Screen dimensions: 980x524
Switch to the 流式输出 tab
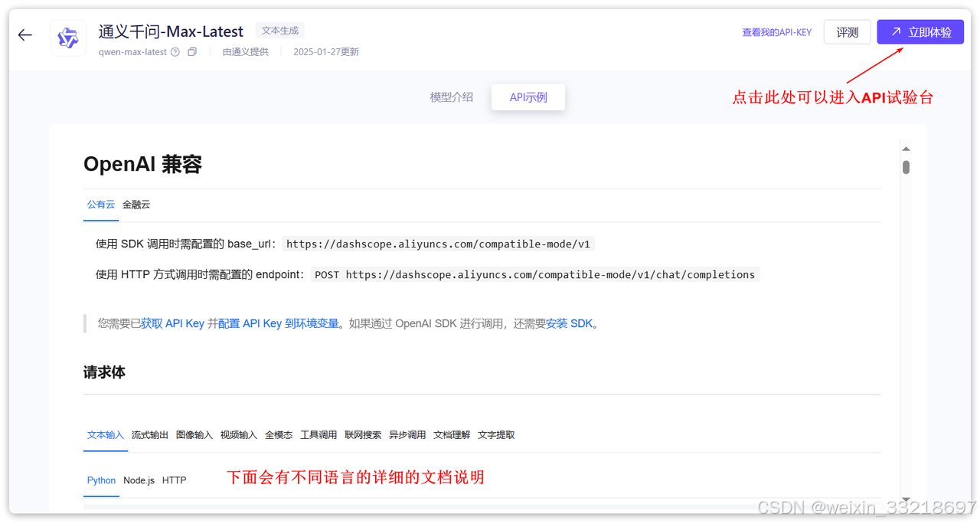(x=150, y=435)
